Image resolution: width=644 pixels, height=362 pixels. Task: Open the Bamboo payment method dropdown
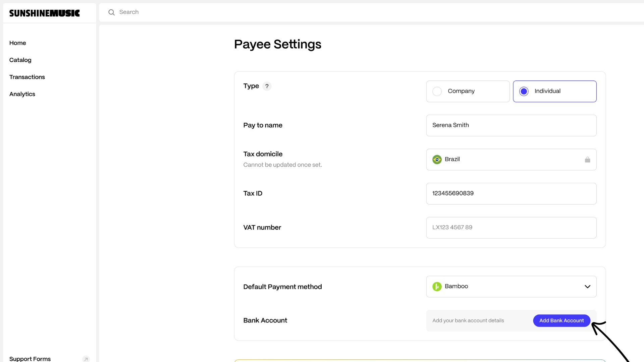click(x=511, y=287)
